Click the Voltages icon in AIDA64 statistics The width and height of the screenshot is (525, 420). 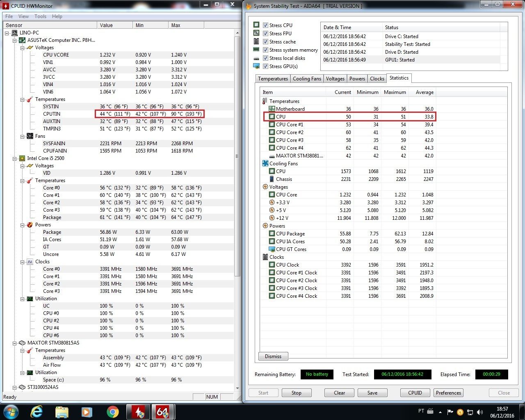265,187
